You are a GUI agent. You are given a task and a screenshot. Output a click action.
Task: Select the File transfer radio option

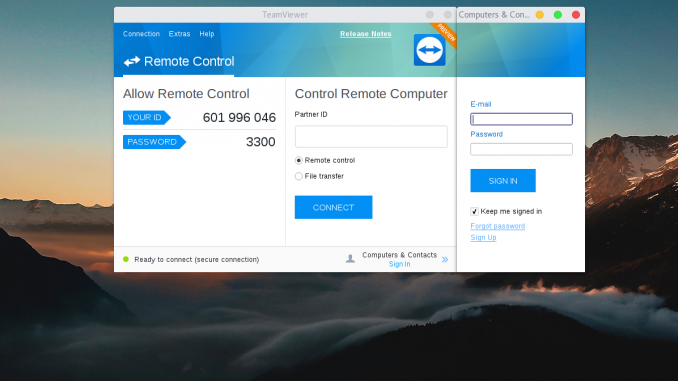[x=298, y=176]
